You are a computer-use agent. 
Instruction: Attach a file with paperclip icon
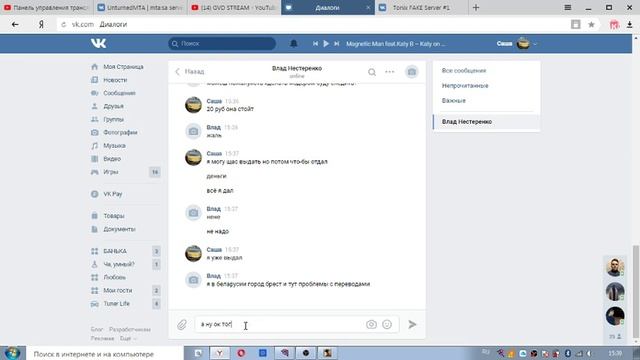click(182, 324)
